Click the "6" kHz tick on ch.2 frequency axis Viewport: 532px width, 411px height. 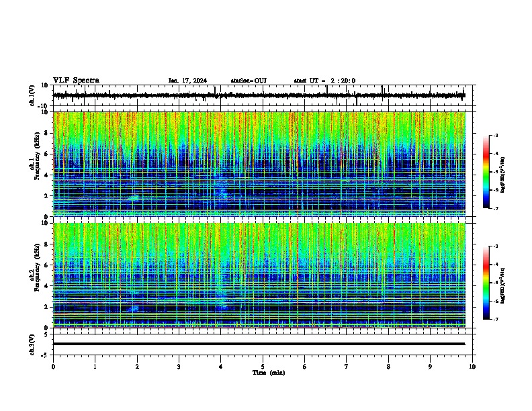47,265
